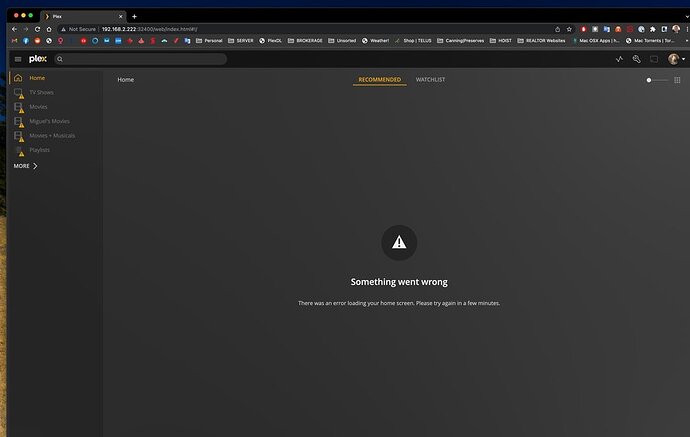Open the Gmail bookmark icon
The height and width of the screenshot is (437, 690).
coord(14,40)
